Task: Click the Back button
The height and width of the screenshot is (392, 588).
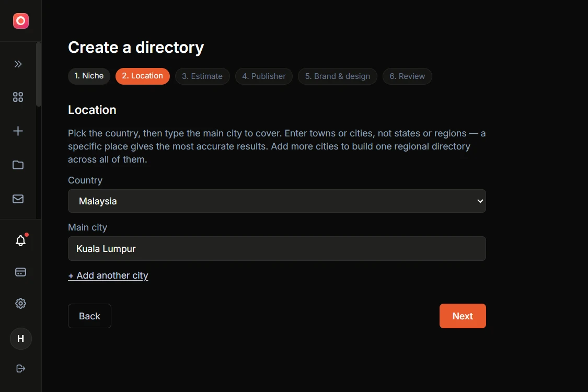Action: [x=89, y=316]
